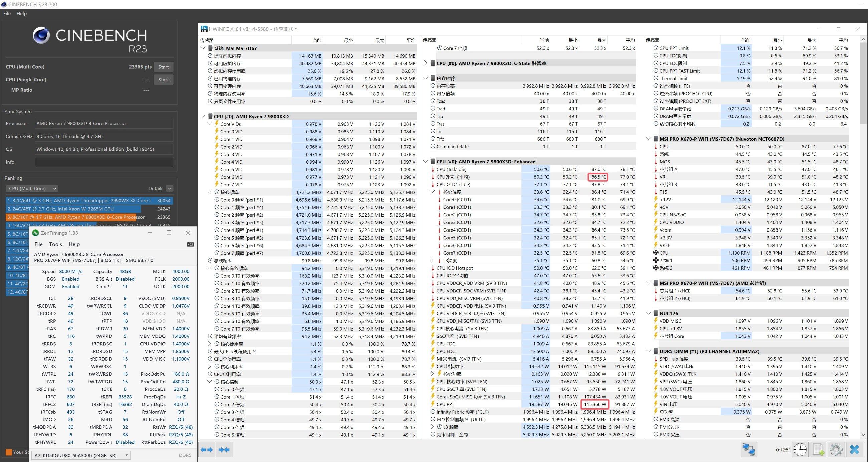Click ZenTimings green title bar app icon
This screenshot has height=462, width=868.
(x=36, y=233)
